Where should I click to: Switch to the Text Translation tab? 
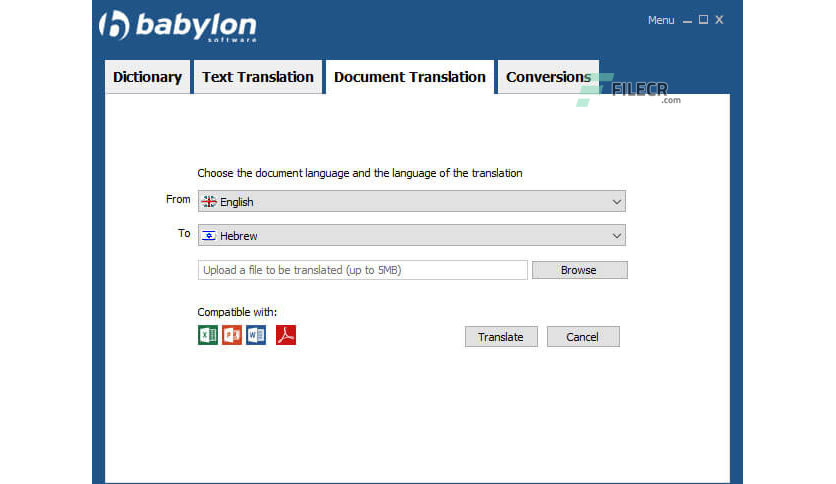click(x=258, y=77)
